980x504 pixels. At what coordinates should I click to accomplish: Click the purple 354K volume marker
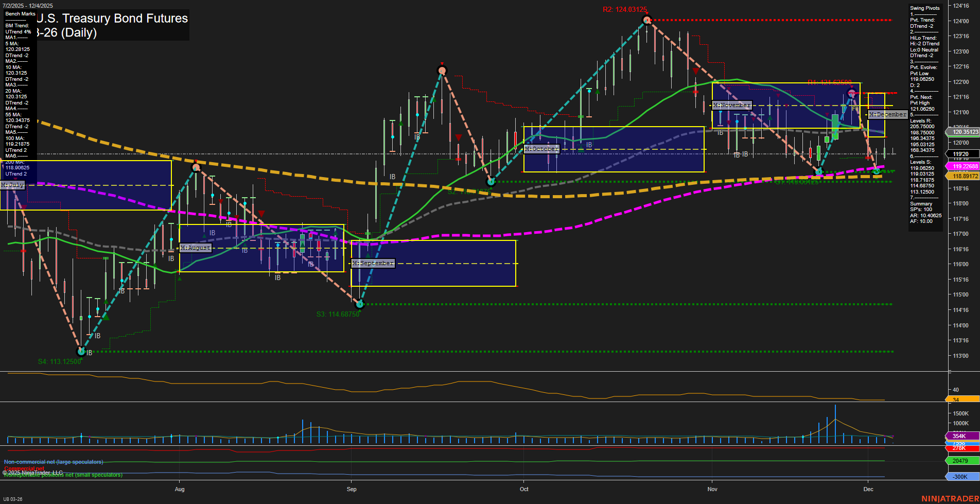(961, 436)
